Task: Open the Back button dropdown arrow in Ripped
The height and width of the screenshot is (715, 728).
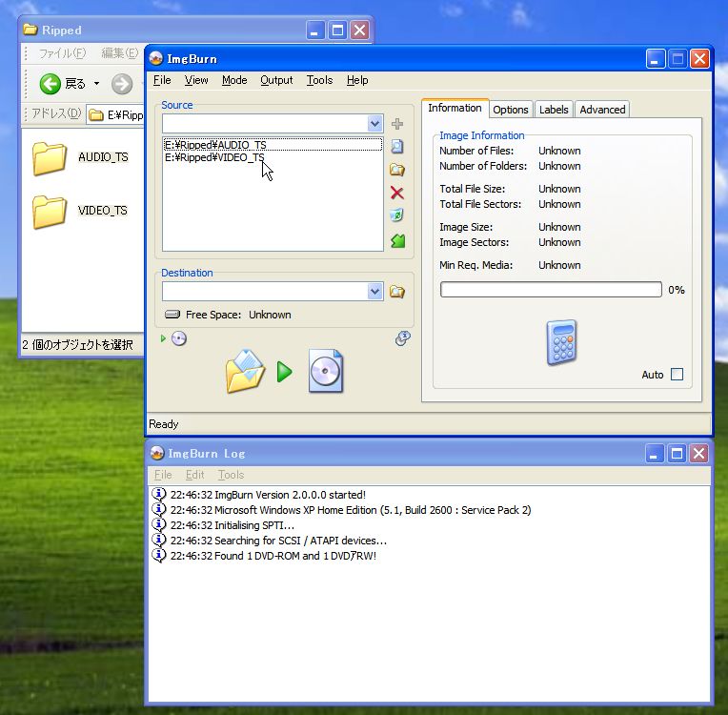Action: click(x=96, y=84)
